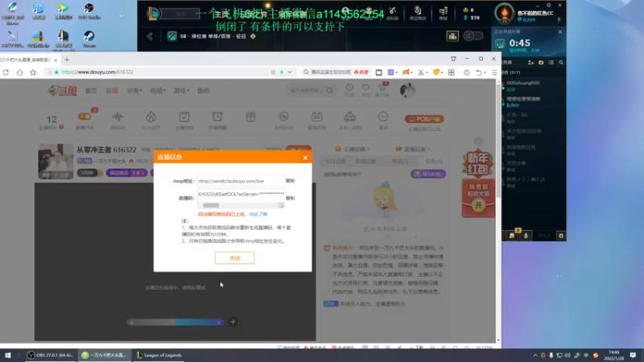Reload the browser page

tap(6, 72)
